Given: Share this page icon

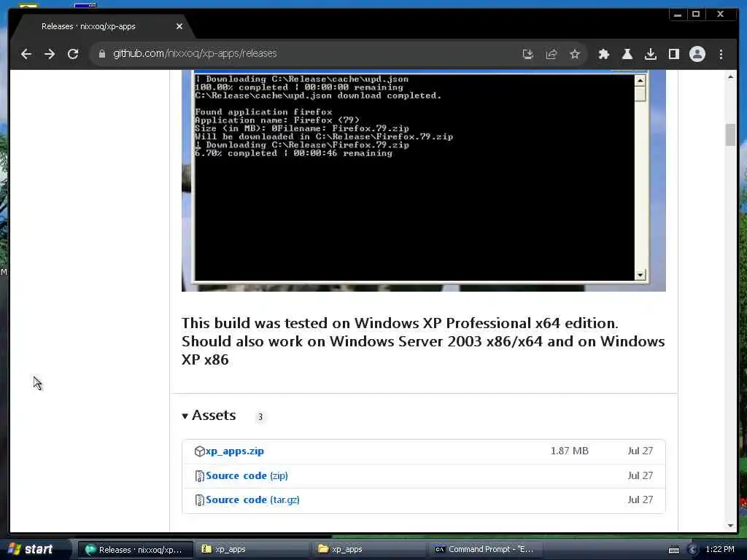Looking at the screenshot, I should click(551, 54).
